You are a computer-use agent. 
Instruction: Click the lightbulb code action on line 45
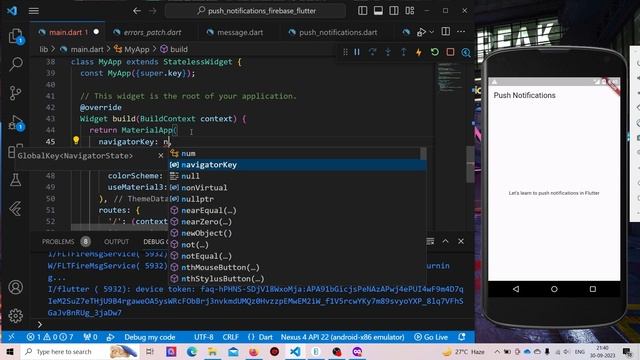click(76, 140)
